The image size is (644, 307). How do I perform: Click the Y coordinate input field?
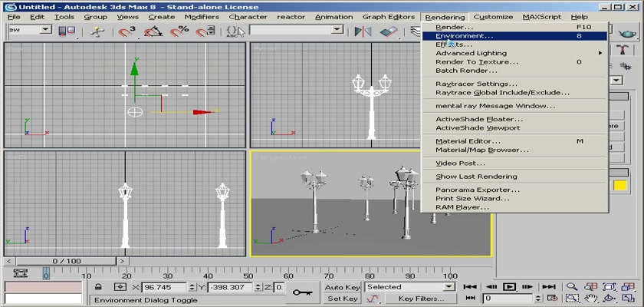[x=232, y=287]
